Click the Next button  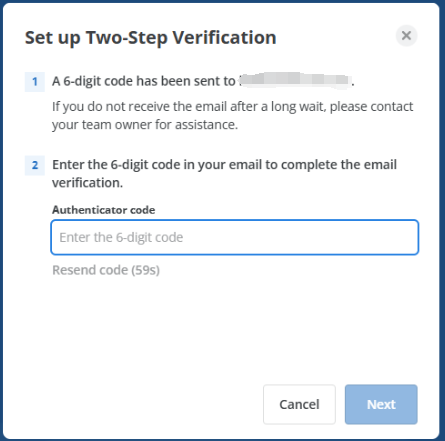point(381,404)
